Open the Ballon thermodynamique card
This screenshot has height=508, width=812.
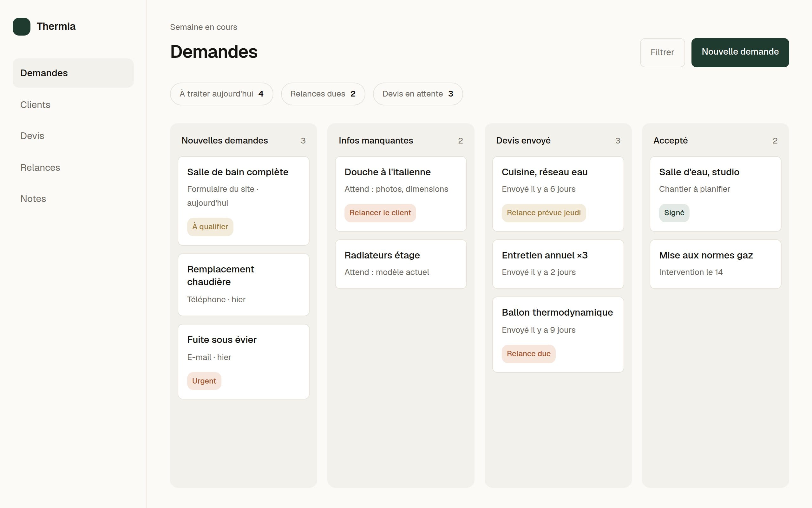click(558, 335)
